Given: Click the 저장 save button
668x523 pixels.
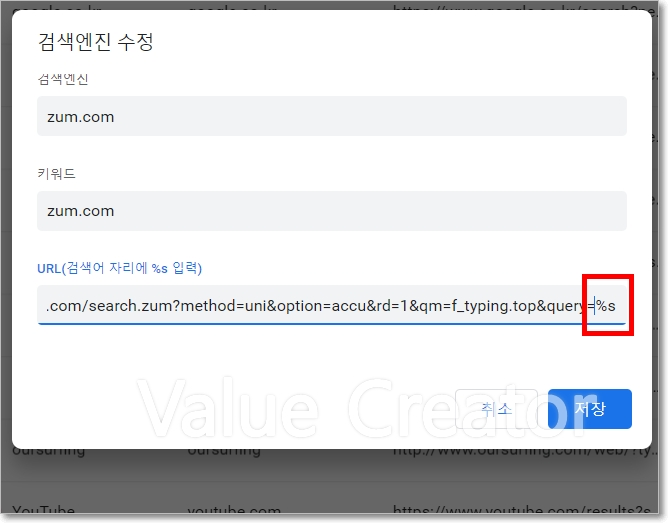Looking at the screenshot, I should [x=590, y=409].
